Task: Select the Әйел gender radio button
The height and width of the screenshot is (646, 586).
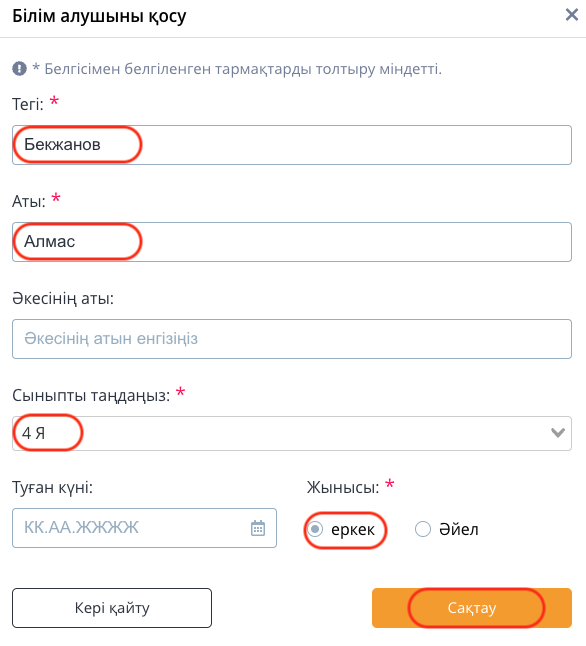Action: [x=423, y=529]
